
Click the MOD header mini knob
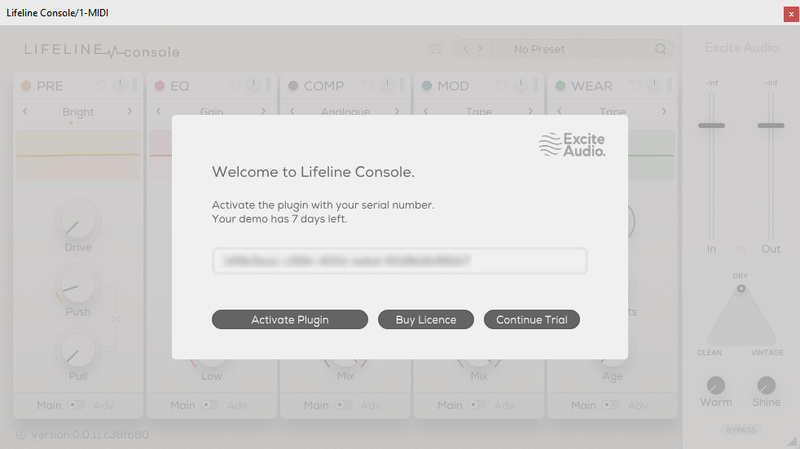coord(521,85)
